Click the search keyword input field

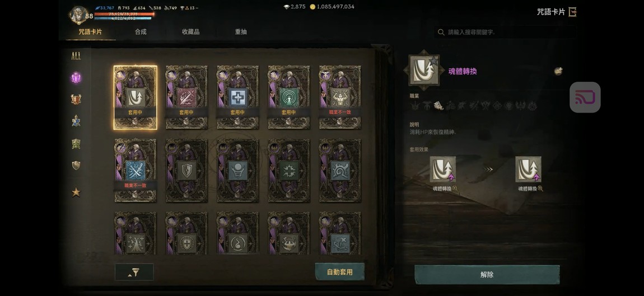pos(505,32)
